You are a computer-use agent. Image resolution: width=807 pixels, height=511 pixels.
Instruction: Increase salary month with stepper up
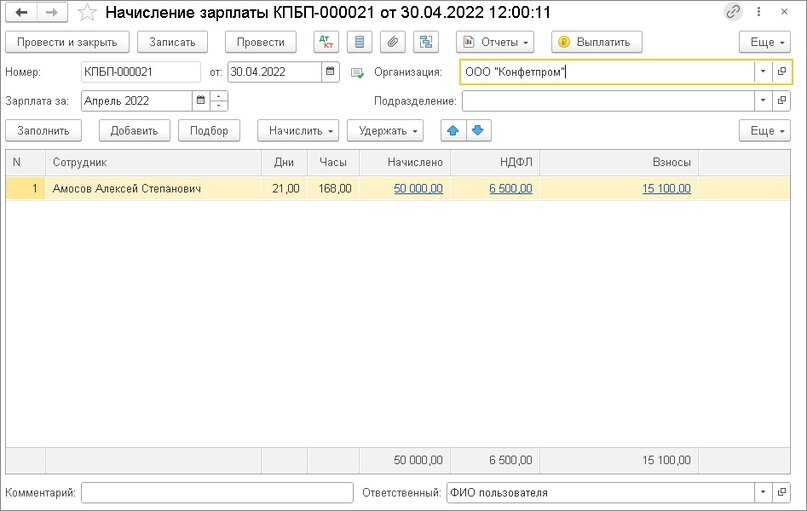coord(219,96)
